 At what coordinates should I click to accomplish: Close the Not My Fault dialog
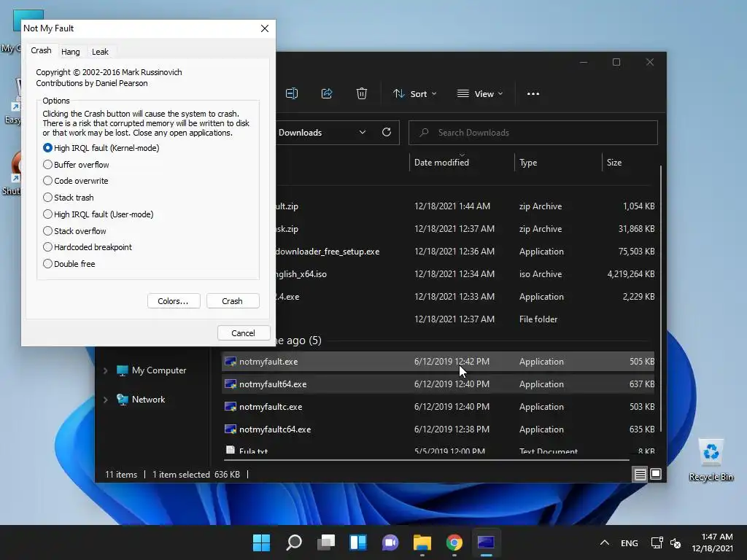[x=265, y=28]
